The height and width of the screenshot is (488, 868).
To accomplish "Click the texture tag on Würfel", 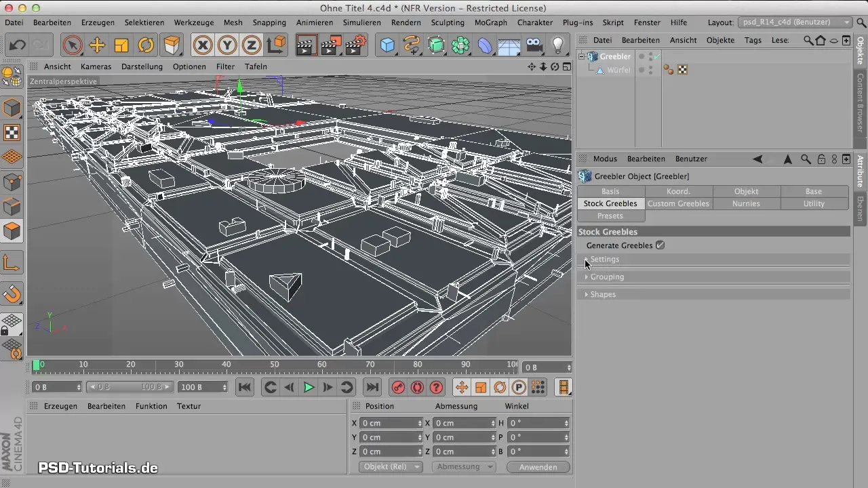I will [x=683, y=70].
